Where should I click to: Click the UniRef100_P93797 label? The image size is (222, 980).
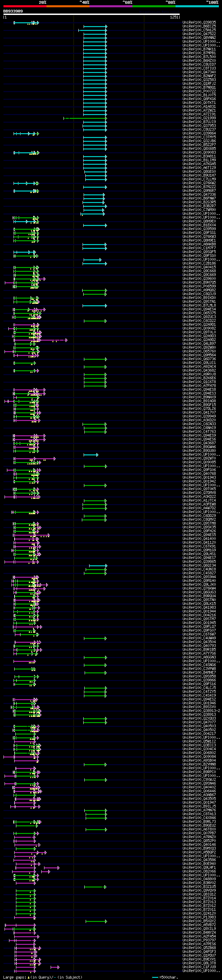click(x=199, y=940)
